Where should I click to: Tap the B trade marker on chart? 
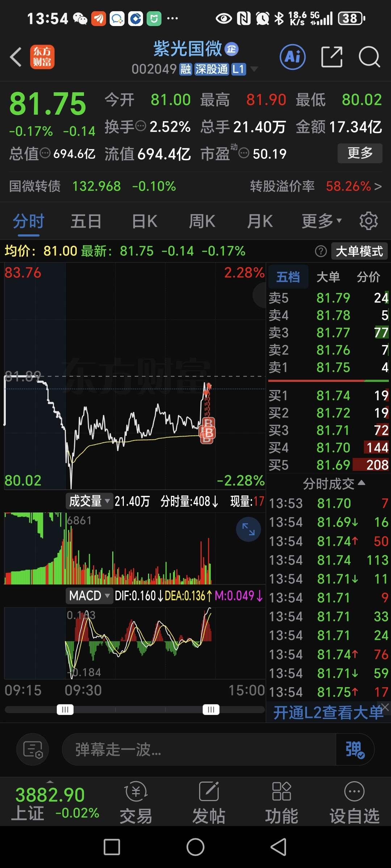(x=208, y=432)
